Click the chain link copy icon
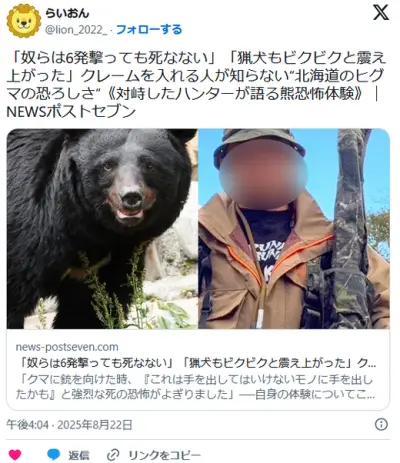 coord(113,455)
